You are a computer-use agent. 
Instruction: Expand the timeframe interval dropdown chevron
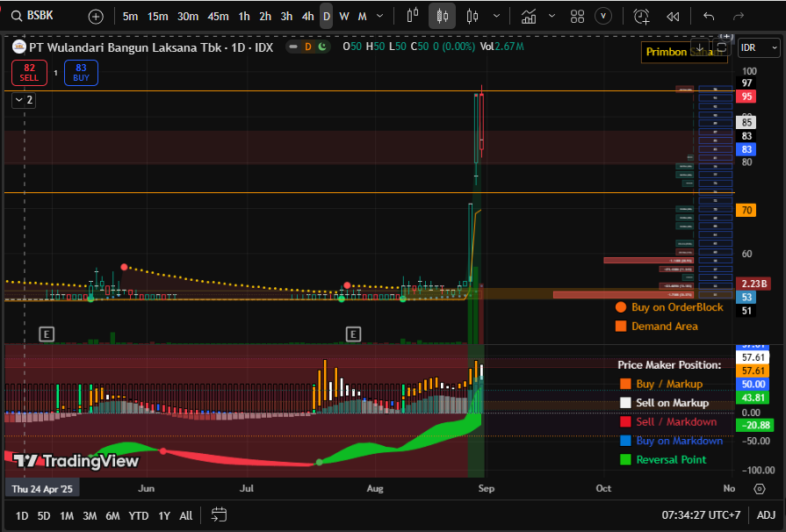tap(380, 16)
